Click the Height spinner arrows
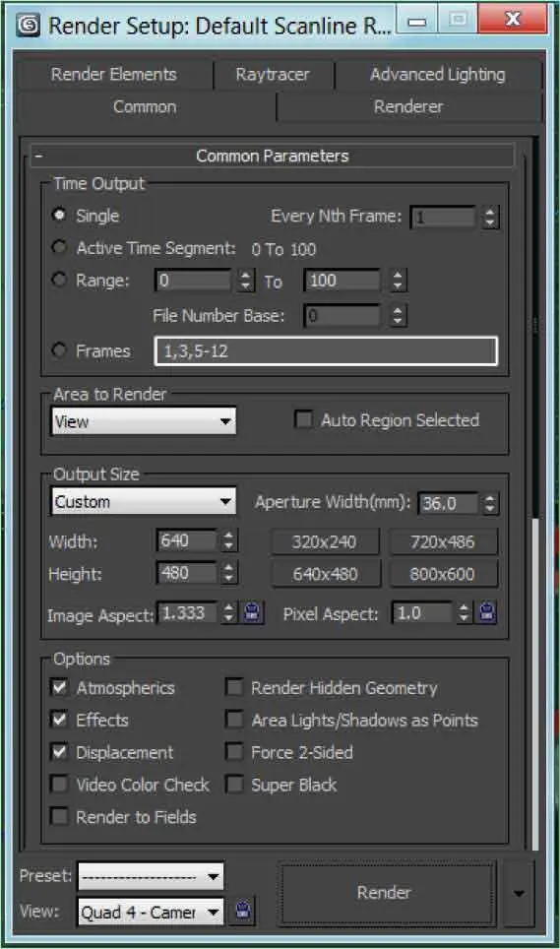 (x=228, y=573)
